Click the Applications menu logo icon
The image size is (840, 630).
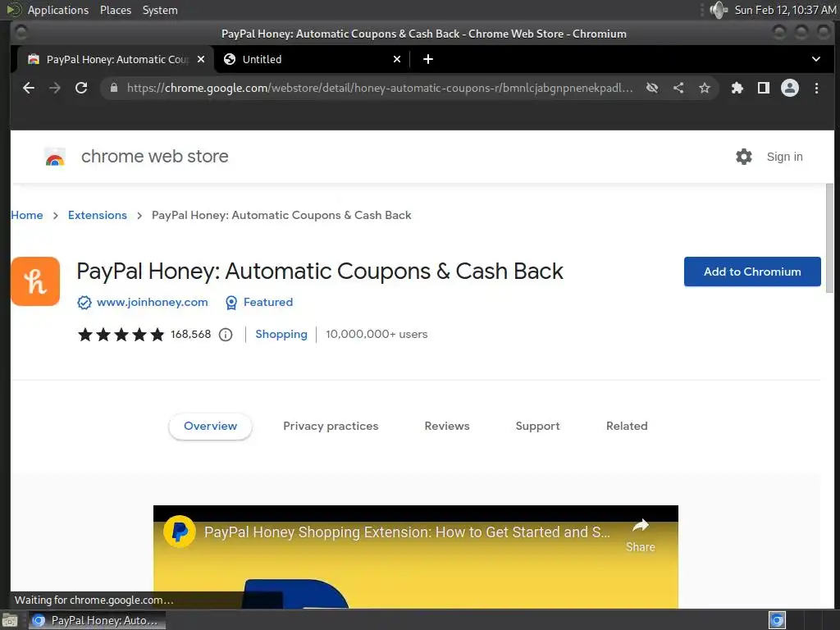13,10
